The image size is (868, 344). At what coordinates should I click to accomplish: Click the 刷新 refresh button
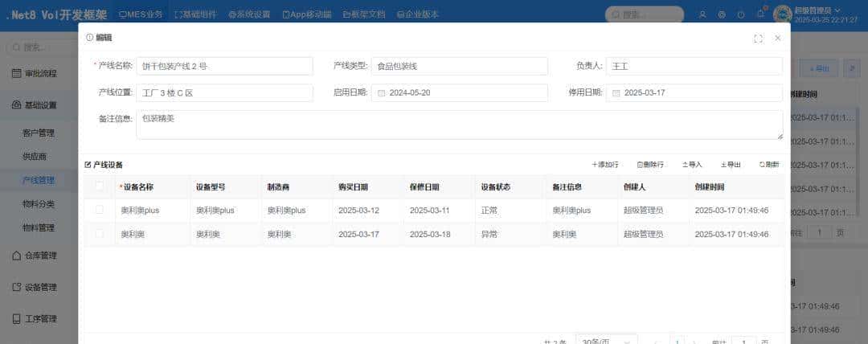click(x=769, y=165)
